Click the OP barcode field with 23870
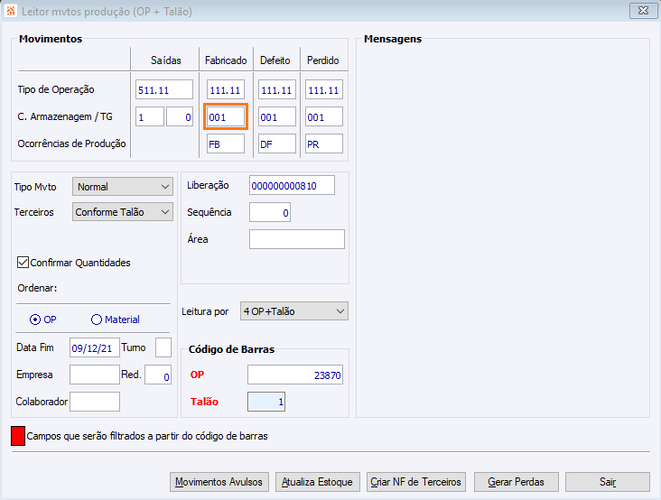Viewport: 661px width, 500px height. [295, 374]
